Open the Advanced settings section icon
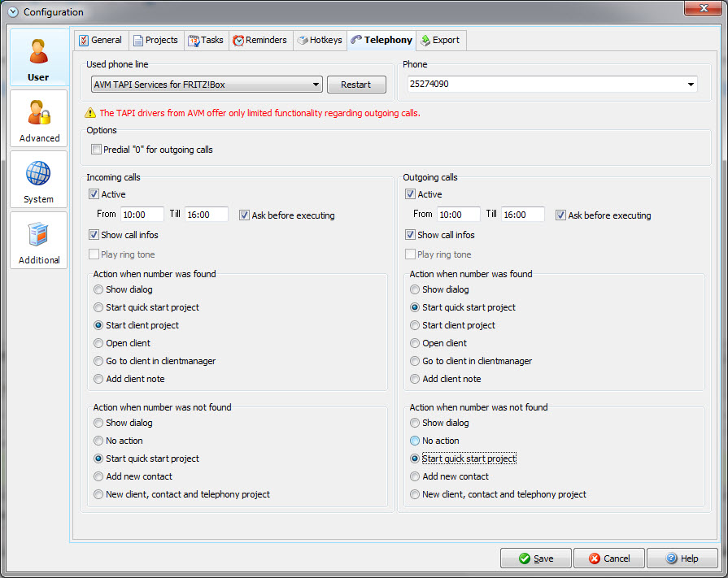 coord(38,112)
